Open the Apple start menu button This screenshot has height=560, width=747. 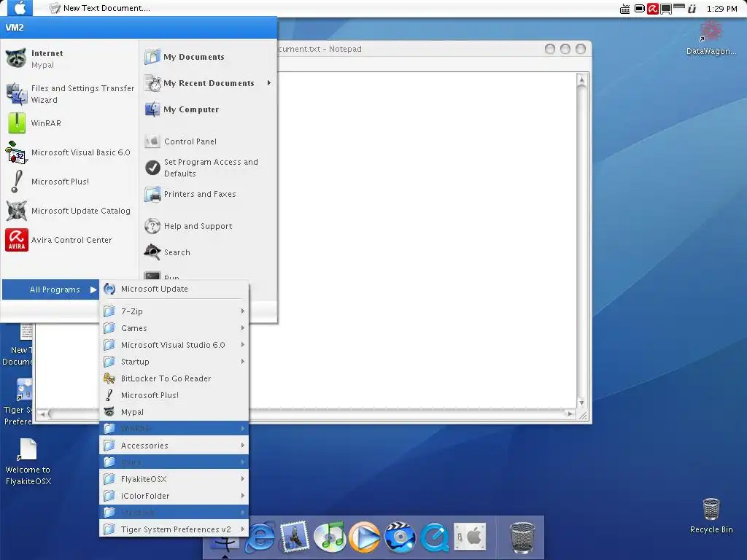tap(20, 8)
